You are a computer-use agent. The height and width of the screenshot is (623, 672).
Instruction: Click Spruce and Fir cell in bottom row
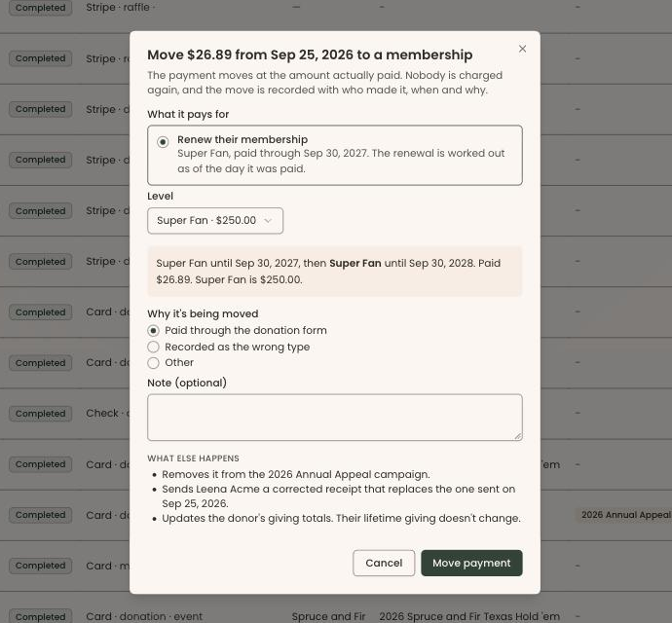click(x=328, y=616)
